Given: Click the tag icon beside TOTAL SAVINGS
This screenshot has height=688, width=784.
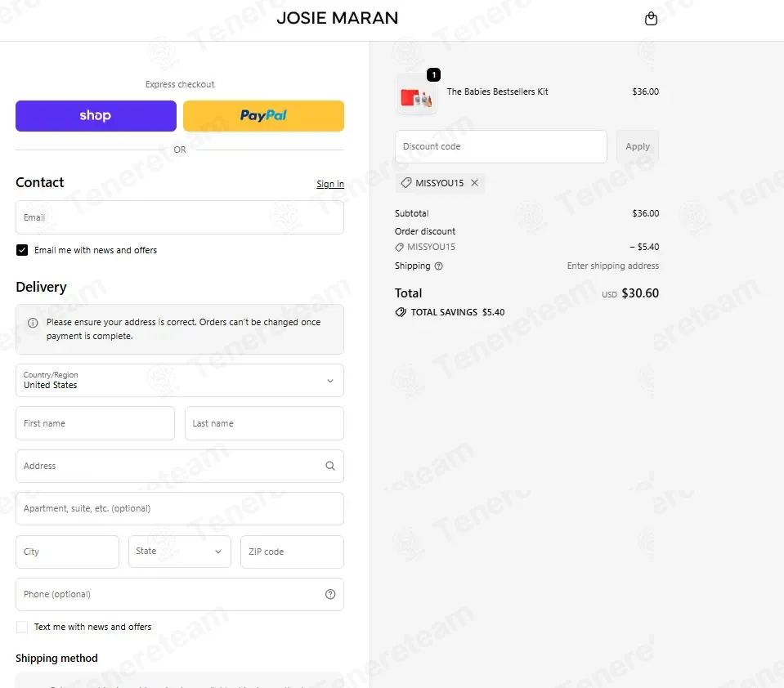Looking at the screenshot, I should (400, 312).
